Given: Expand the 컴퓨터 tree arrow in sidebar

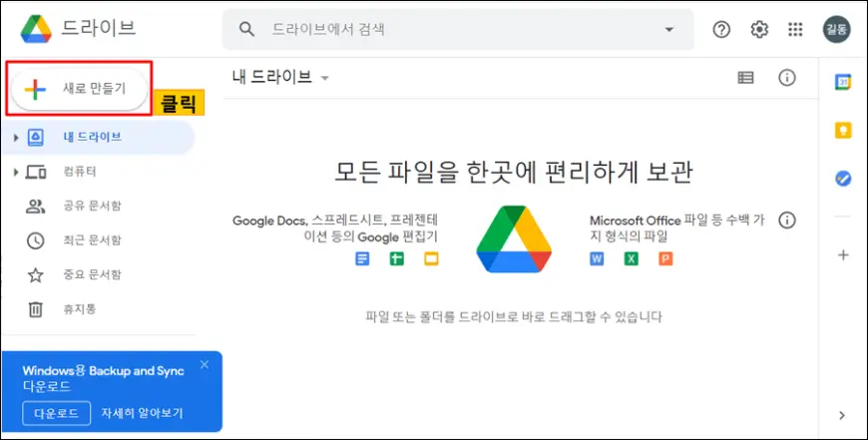Looking at the screenshot, I should [x=16, y=173].
